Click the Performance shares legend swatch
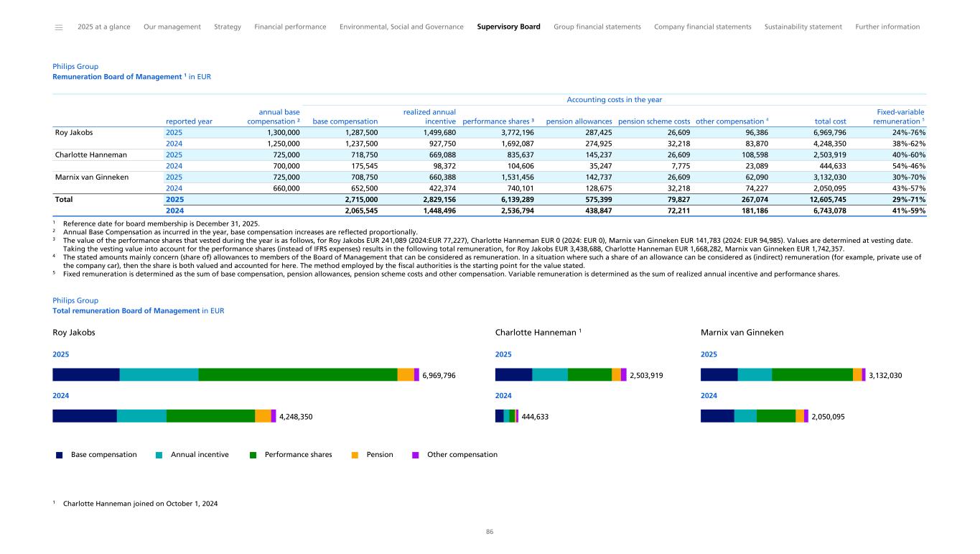980x554 pixels. point(253,455)
